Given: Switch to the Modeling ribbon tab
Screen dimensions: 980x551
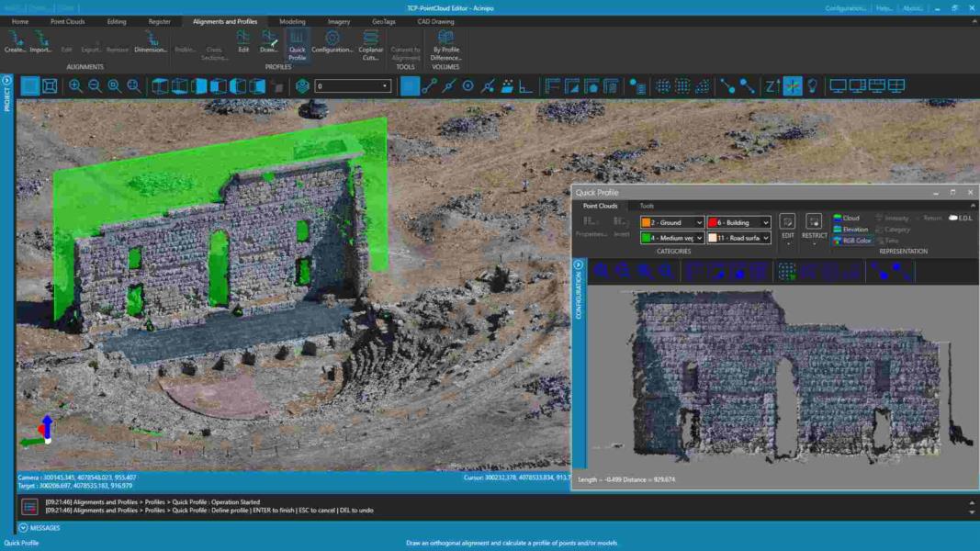Looking at the screenshot, I should (292, 21).
